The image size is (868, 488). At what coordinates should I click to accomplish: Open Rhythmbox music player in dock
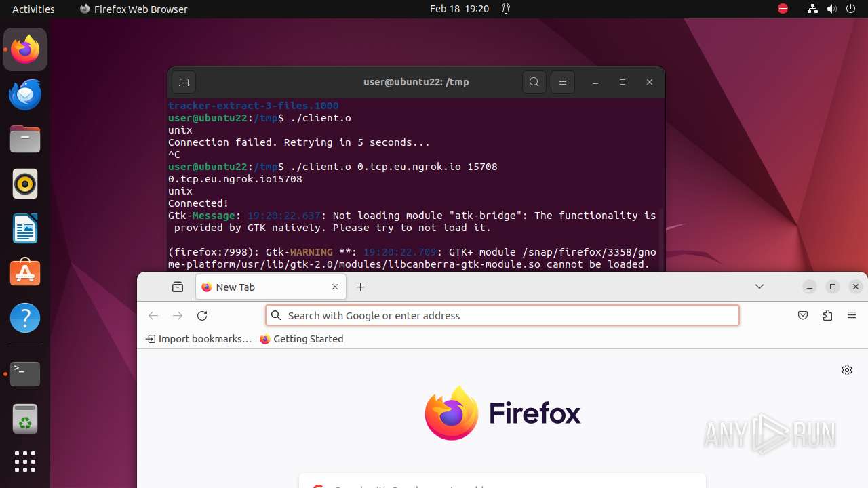point(25,184)
